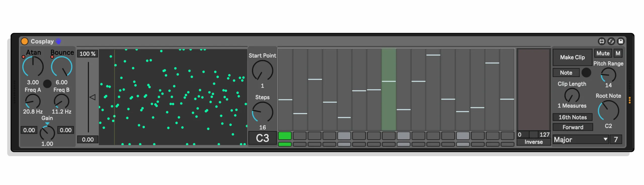The width and height of the screenshot is (644, 185).
Task: Toggle the M button
Action: [x=618, y=53]
